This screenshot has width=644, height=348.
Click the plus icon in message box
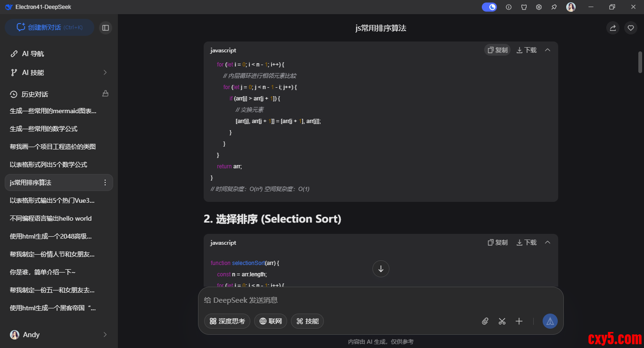click(x=519, y=321)
